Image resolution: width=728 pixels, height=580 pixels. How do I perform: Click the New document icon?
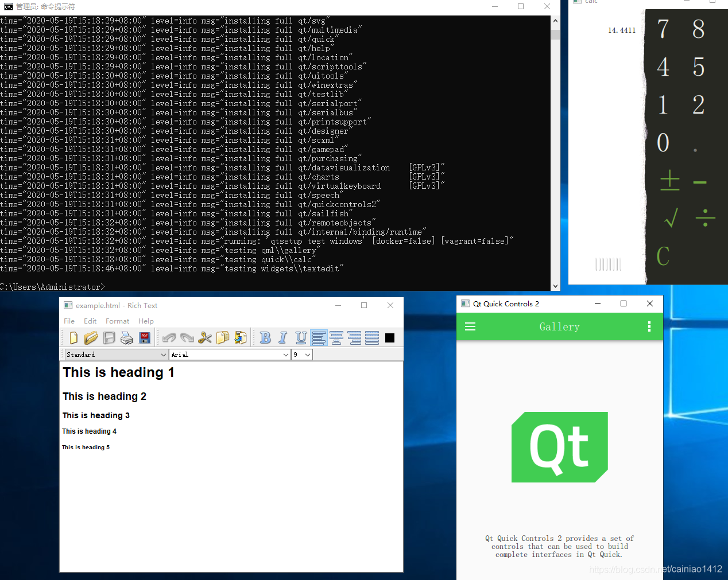coord(73,338)
